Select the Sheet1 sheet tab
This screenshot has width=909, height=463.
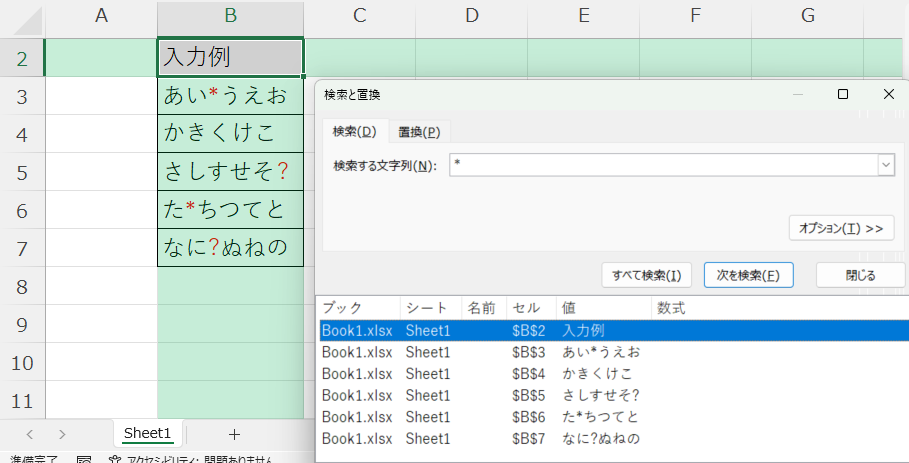[147, 434]
